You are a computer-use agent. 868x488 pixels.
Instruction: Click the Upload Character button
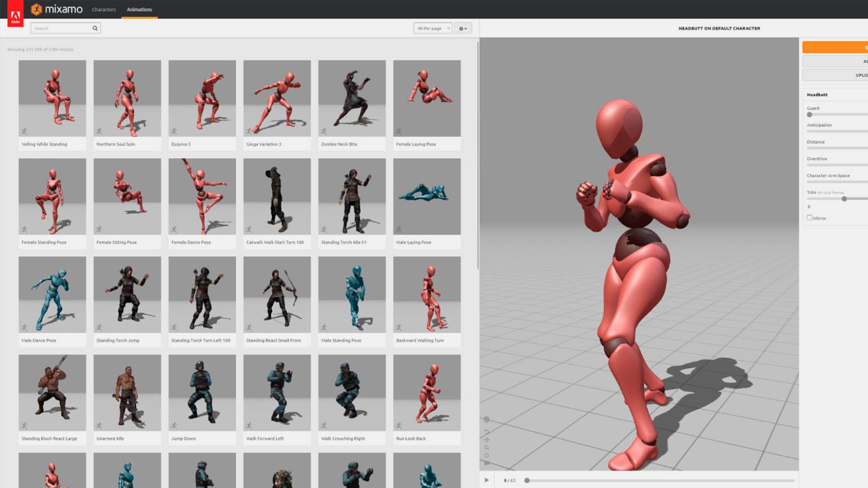(835, 75)
